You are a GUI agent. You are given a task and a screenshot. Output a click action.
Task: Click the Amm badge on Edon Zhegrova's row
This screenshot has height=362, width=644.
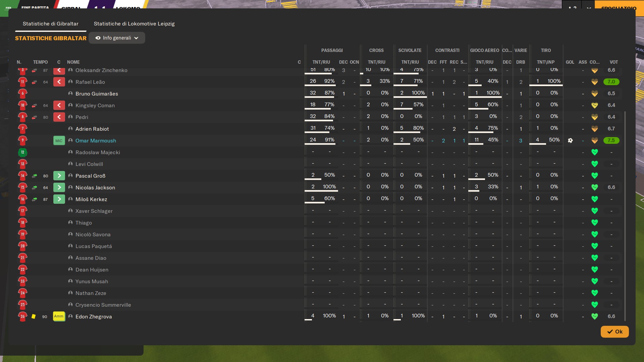[59, 316]
